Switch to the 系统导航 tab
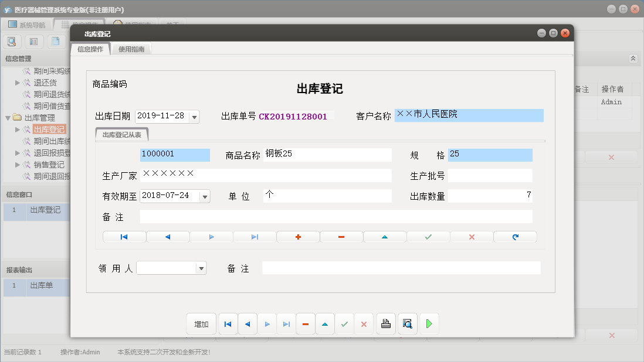Image resolution: width=644 pixels, height=362 pixels. click(32, 23)
